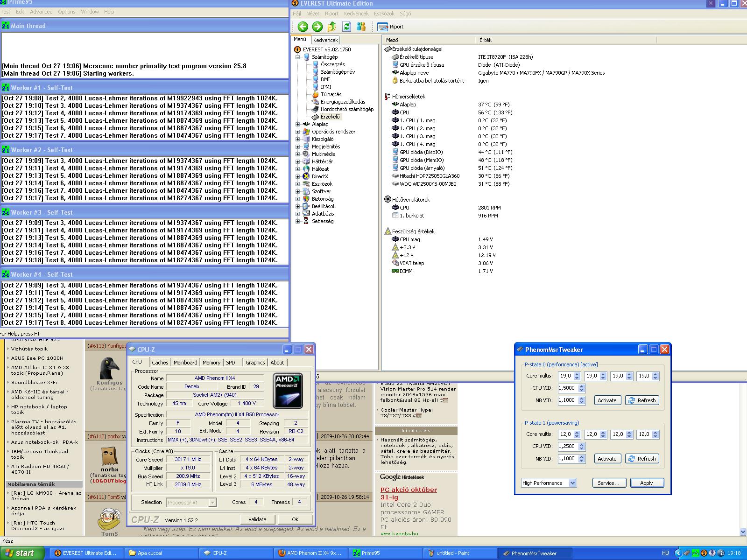Expand the DirectX tree node
Image resolution: width=747 pixels, height=560 pixels.
coord(297,176)
